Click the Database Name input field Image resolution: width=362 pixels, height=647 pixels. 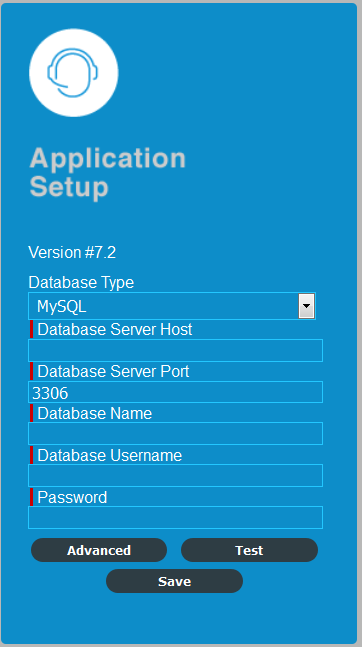(x=175, y=433)
